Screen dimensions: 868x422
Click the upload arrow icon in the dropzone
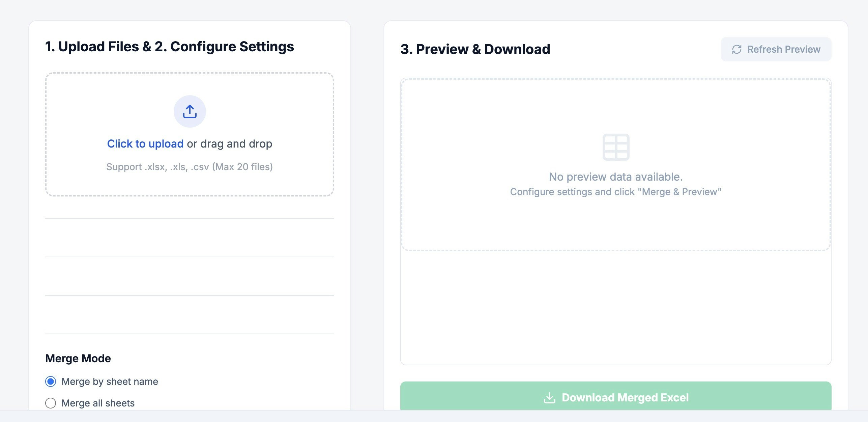click(x=190, y=111)
